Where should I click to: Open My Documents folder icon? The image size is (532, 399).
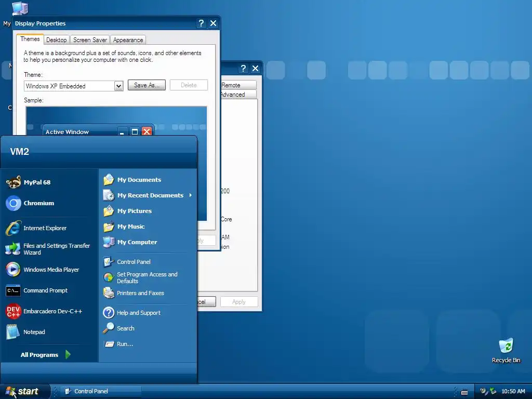pos(109,180)
